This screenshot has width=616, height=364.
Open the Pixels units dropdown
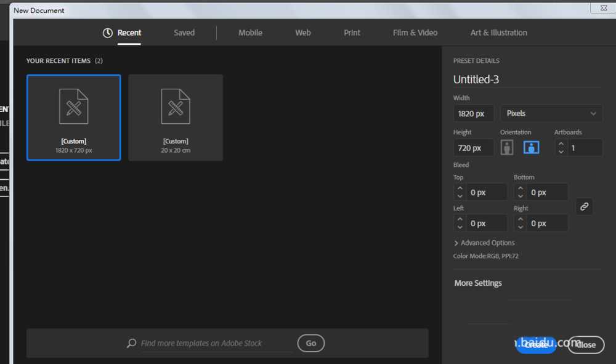click(x=551, y=113)
